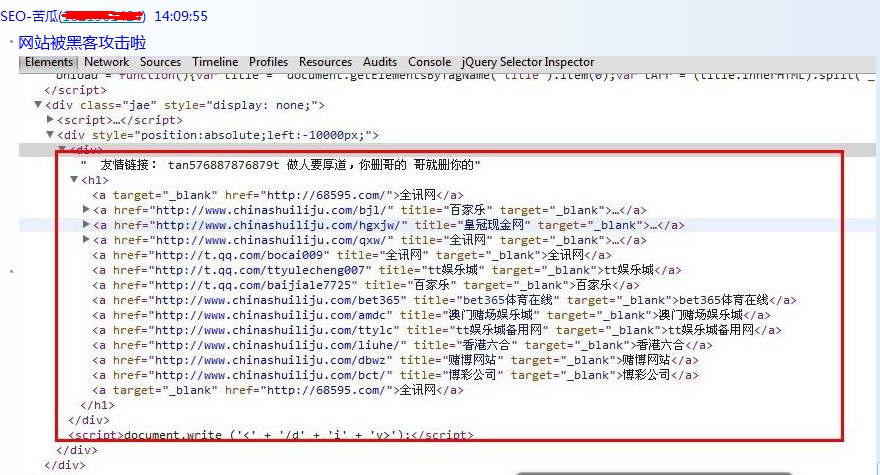Image resolution: width=880 pixels, height=475 pixels.
Task: Select the t.qq.com/bocai009 anchor line
Action: pyautogui.click(x=352, y=255)
